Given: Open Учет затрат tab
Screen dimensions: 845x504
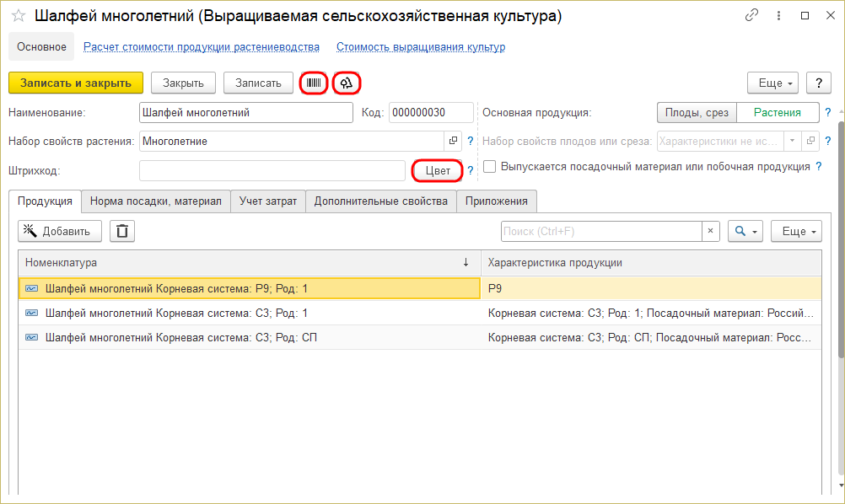Looking at the screenshot, I should (268, 201).
